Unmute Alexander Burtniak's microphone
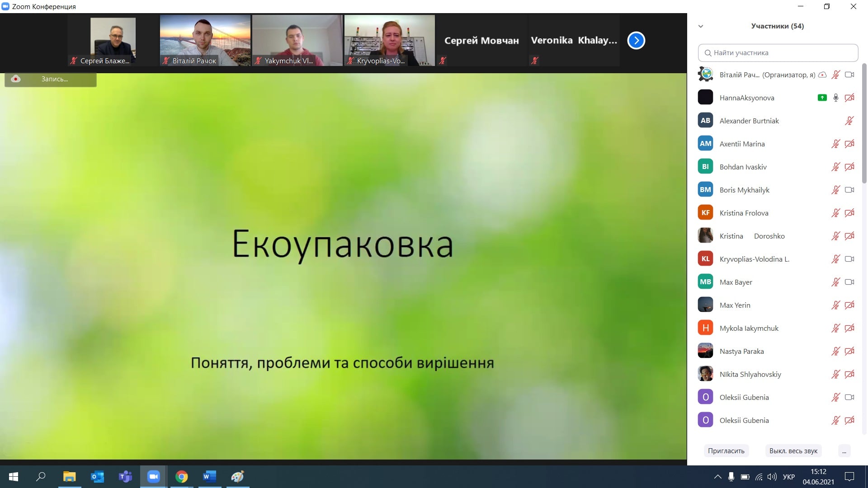This screenshot has height=488, width=868. (x=849, y=121)
